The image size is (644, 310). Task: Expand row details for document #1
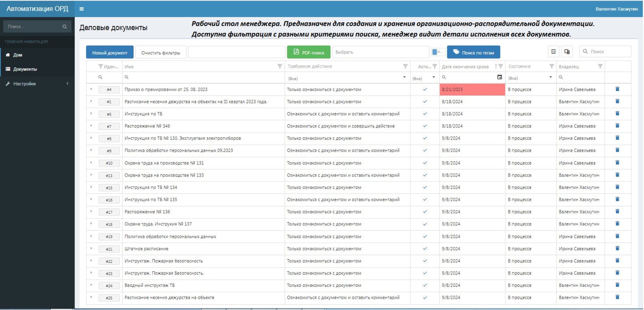pos(91,101)
